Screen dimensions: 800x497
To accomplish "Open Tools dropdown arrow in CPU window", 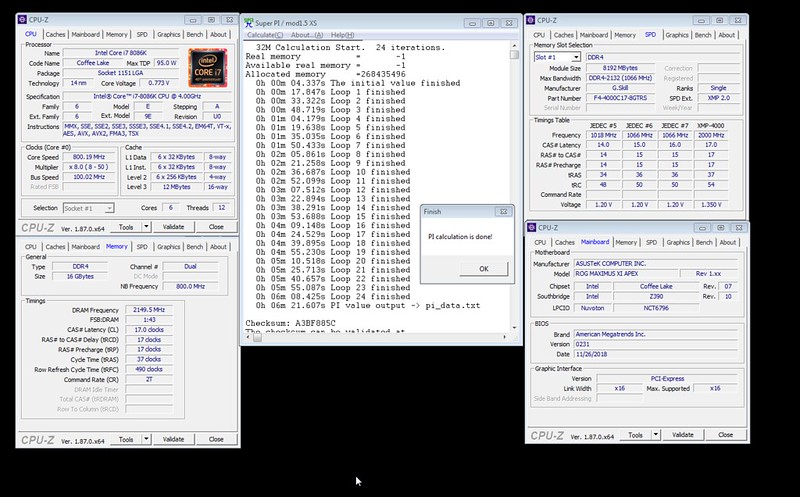I will tap(146, 227).
